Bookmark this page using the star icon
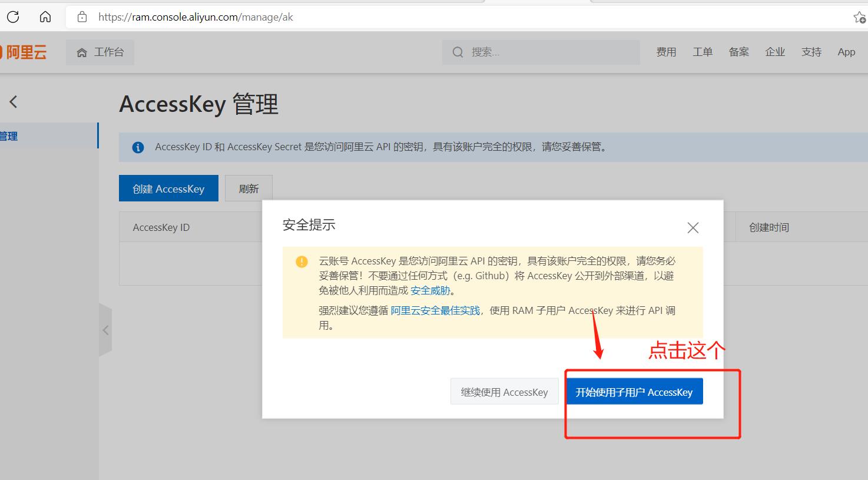This screenshot has width=868, height=480. [860, 18]
